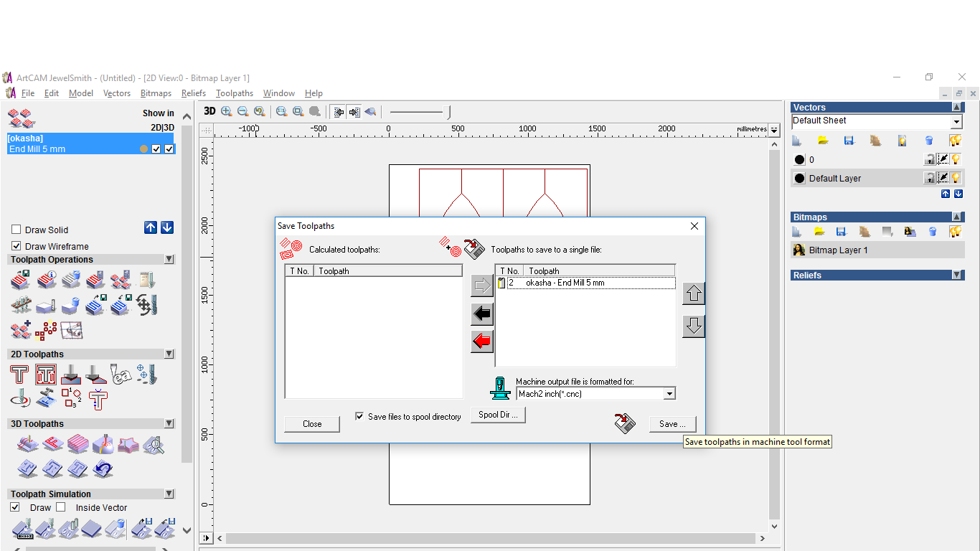Close the Save Toolpaths dialog with X
The height and width of the screenshot is (551, 980).
[x=694, y=226]
